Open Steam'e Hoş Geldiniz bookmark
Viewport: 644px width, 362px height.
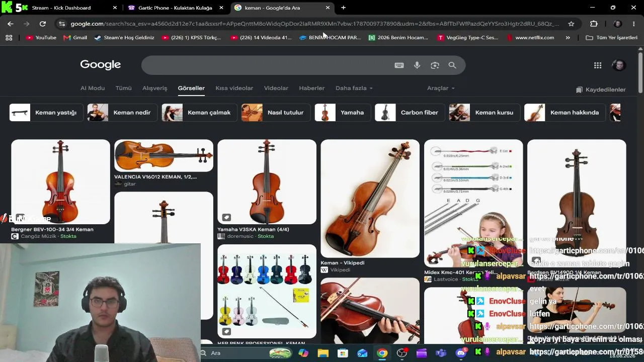tap(124, 38)
